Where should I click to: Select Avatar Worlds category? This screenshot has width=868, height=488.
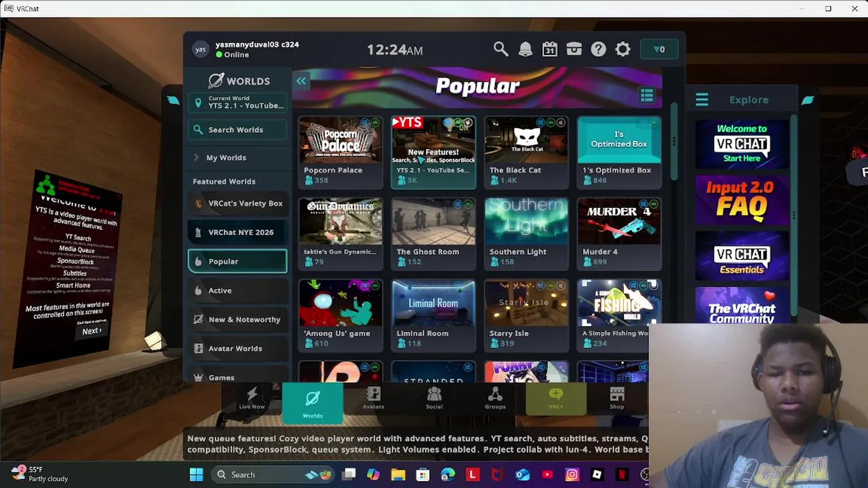pos(237,348)
